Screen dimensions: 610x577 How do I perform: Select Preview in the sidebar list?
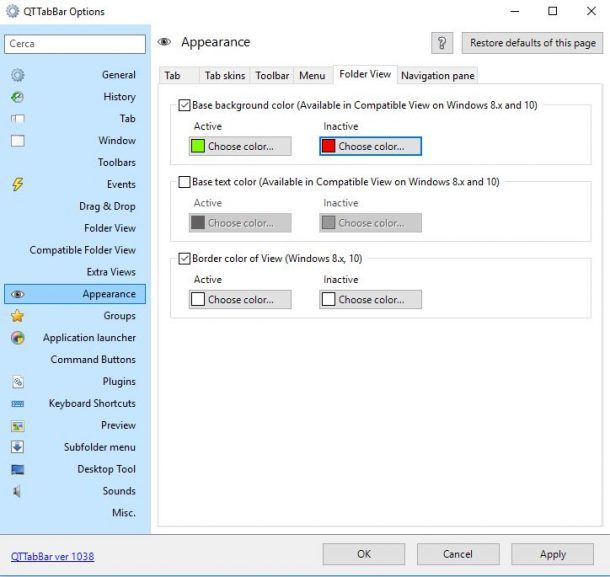point(75,425)
